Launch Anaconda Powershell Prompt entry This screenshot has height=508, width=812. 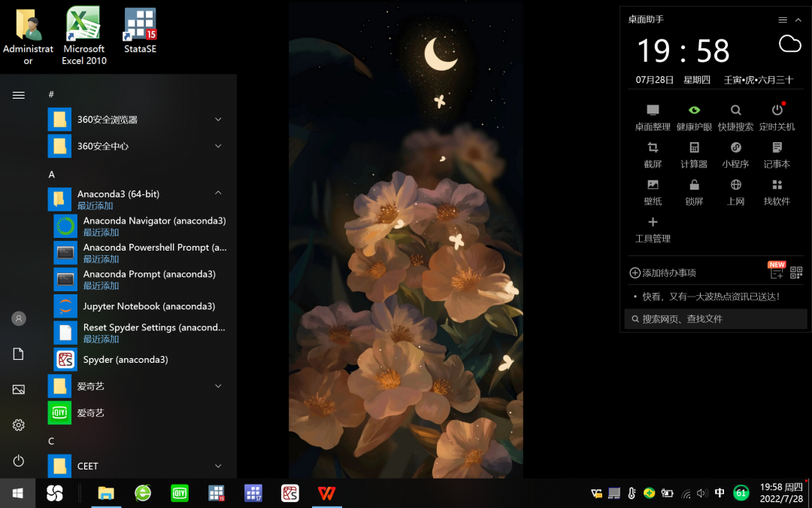pyautogui.click(x=140, y=253)
